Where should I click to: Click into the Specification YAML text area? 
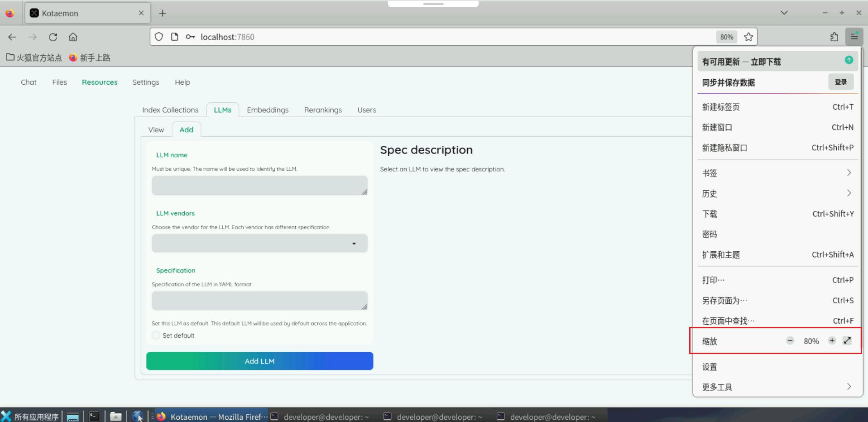pos(260,301)
